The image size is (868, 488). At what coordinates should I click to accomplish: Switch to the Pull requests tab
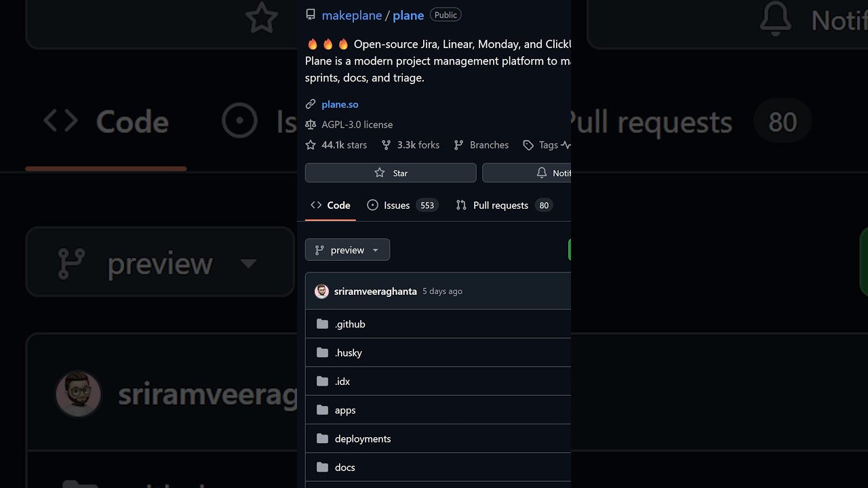pyautogui.click(x=504, y=205)
